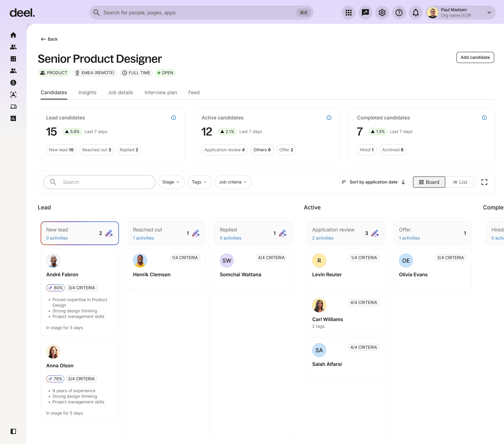
Task: Click the feedback chat icon in header
Action: point(365,13)
